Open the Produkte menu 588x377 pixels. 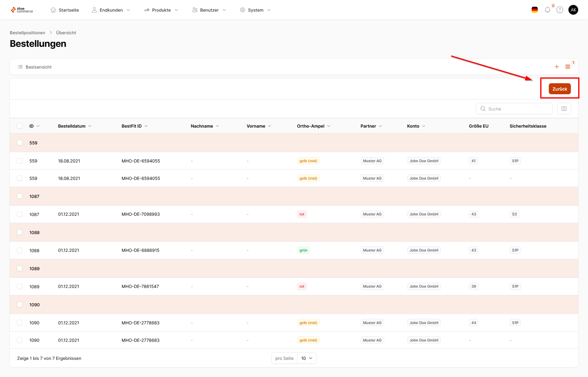pos(161,10)
